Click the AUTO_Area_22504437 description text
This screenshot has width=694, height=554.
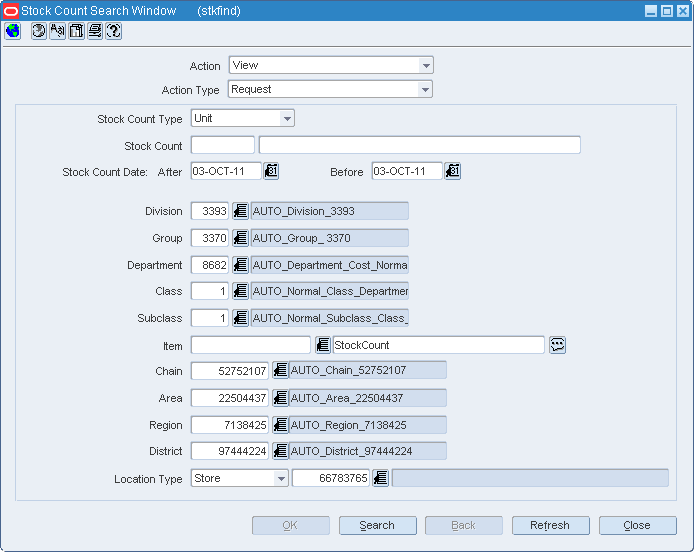(x=347, y=398)
